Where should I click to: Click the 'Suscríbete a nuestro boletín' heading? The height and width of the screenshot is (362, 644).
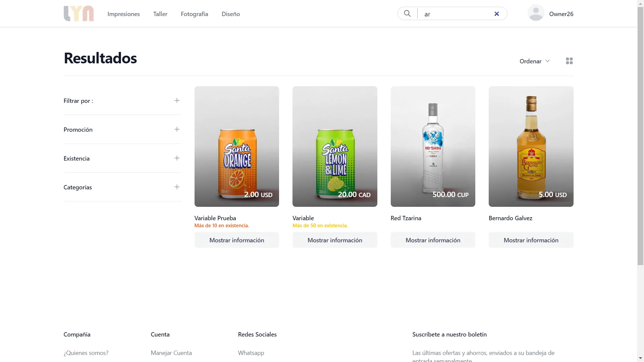click(x=449, y=334)
